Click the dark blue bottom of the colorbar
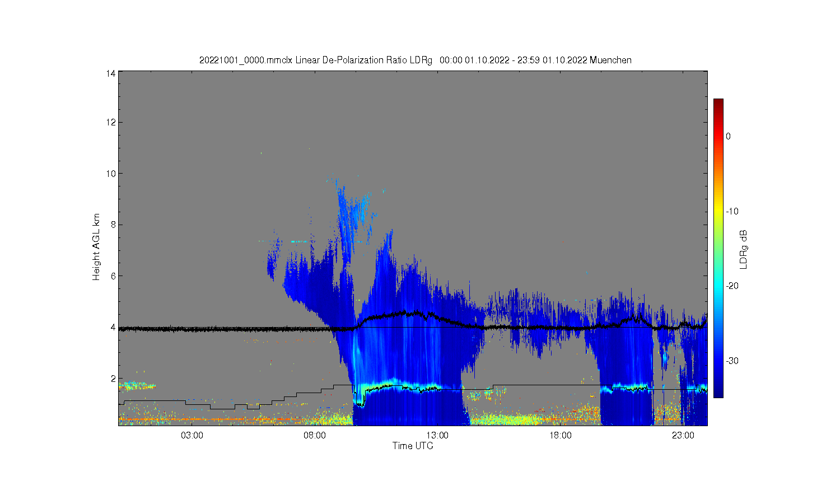840x504 pixels. pos(718,392)
